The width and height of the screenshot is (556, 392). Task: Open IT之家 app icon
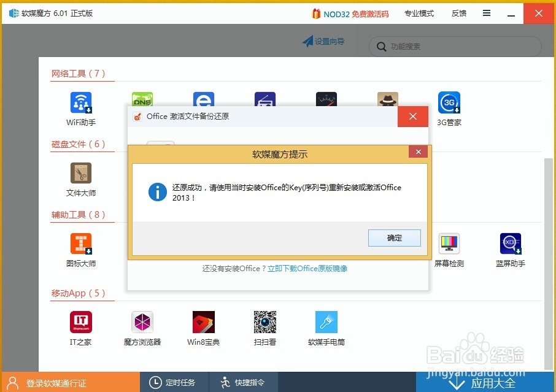pyautogui.click(x=81, y=322)
